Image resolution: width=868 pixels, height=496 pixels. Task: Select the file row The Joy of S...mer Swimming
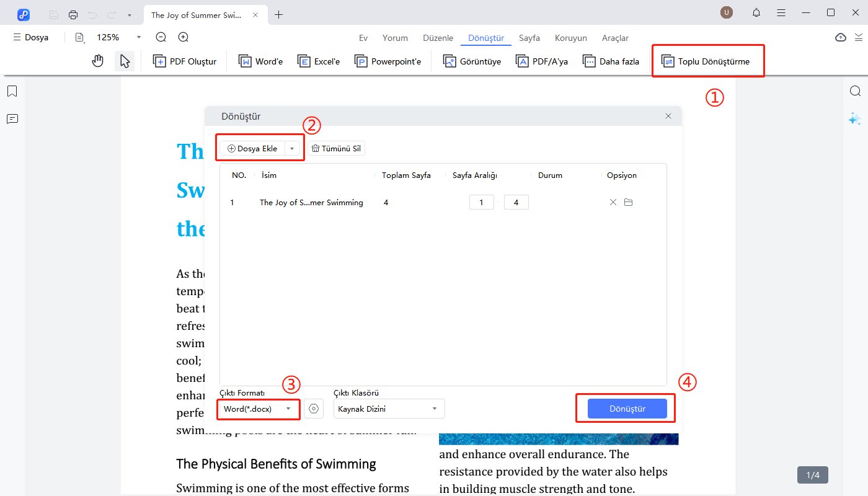pyautogui.click(x=443, y=202)
